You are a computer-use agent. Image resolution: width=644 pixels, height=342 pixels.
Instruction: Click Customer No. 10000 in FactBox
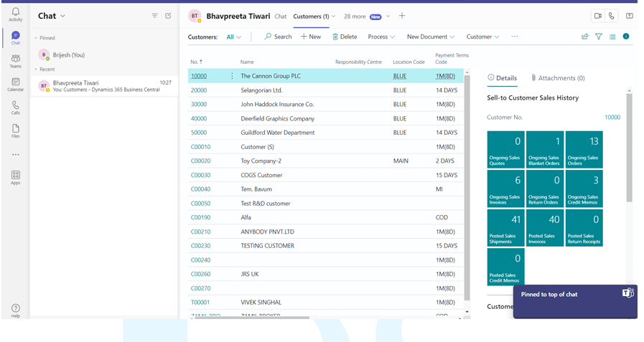(612, 118)
